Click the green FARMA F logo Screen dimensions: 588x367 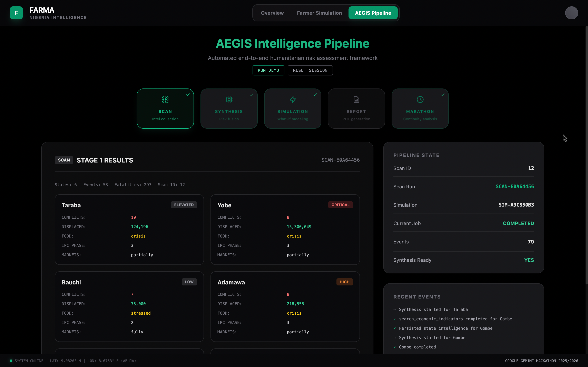(x=16, y=13)
